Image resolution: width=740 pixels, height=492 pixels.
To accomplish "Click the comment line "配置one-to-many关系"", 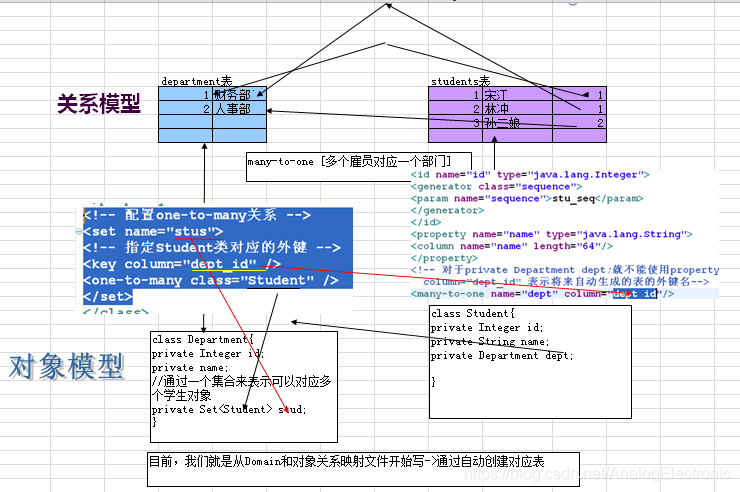I will (197, 215).
